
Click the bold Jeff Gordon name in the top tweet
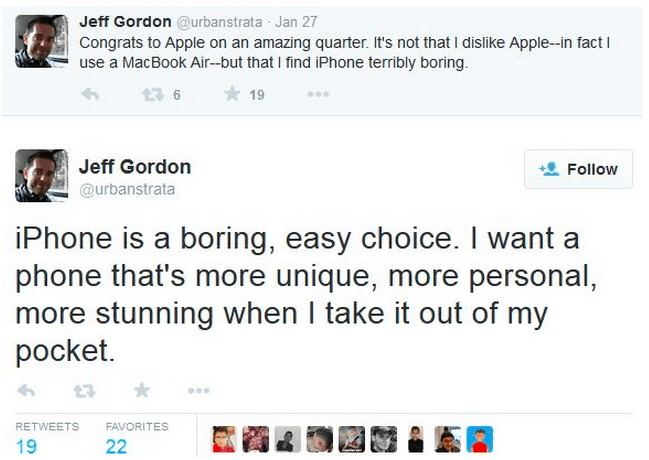coord(123,21)
